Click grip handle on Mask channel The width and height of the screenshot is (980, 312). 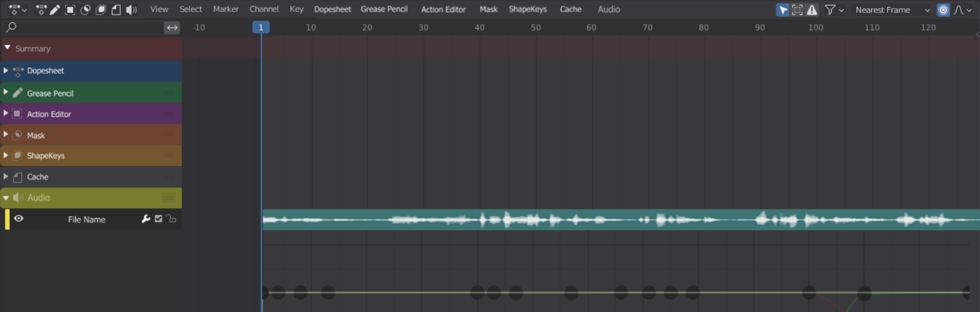[168, 135]
